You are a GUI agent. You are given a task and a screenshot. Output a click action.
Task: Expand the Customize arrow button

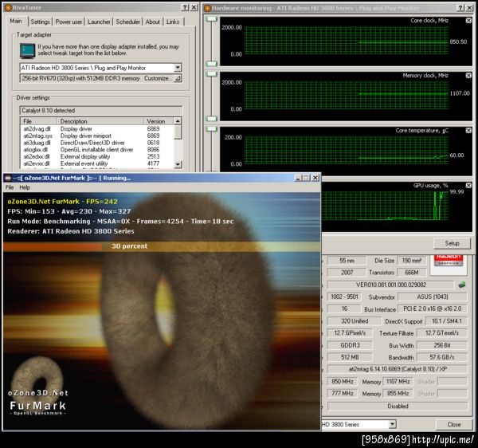point(177,78)
